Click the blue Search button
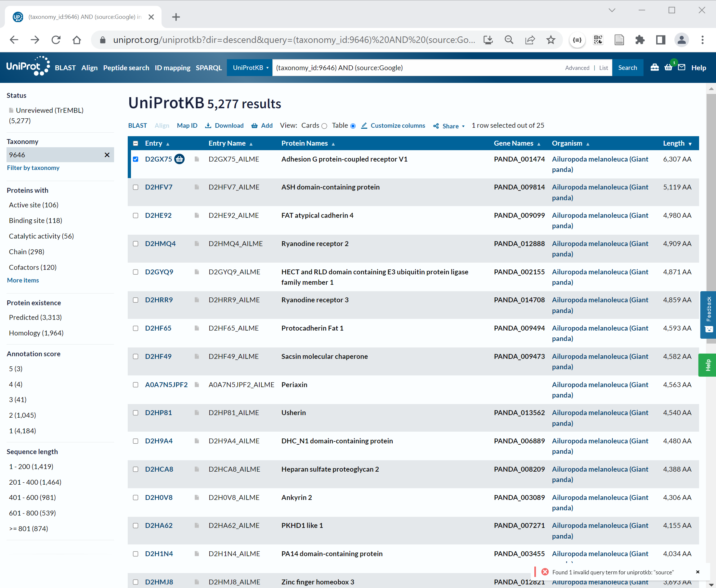716x588 pixels. tap(627, 68)
